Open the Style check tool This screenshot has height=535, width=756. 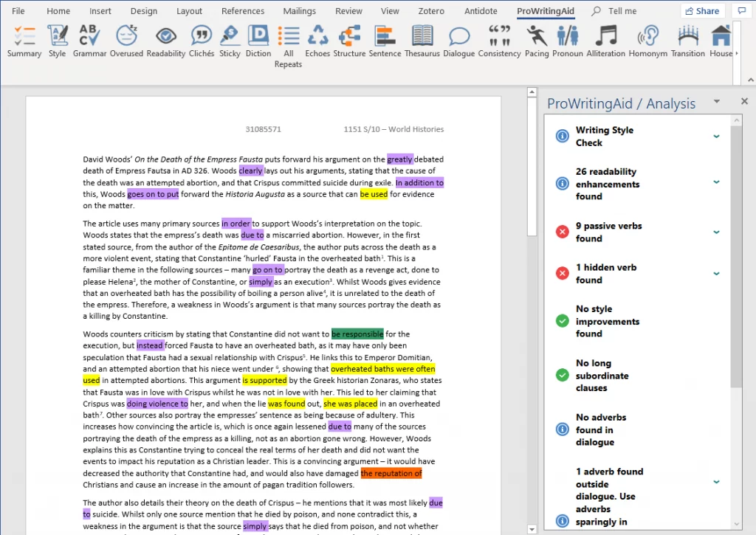click(57, 42)
